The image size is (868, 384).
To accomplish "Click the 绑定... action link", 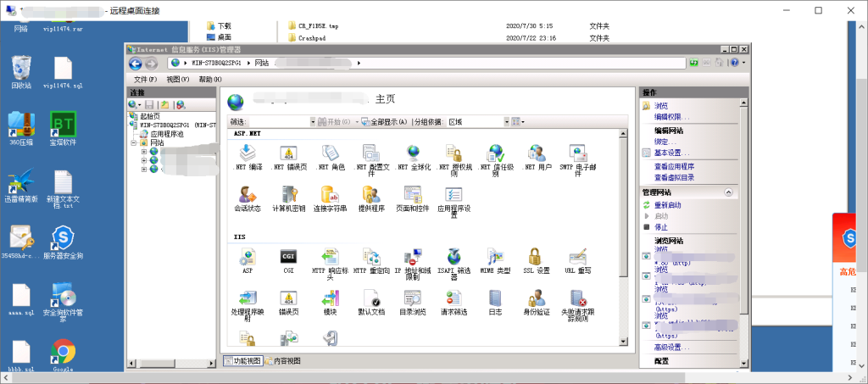I will point(665,142).
